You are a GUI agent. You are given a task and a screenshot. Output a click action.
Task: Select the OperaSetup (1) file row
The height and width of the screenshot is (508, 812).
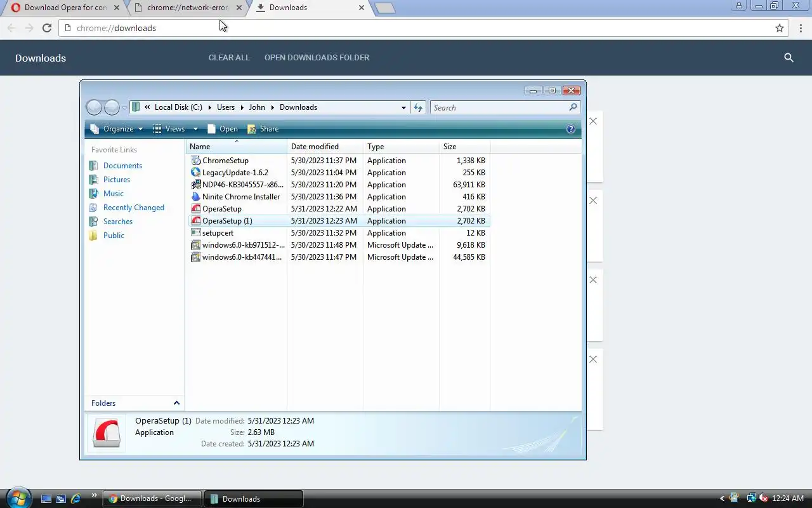339,221
